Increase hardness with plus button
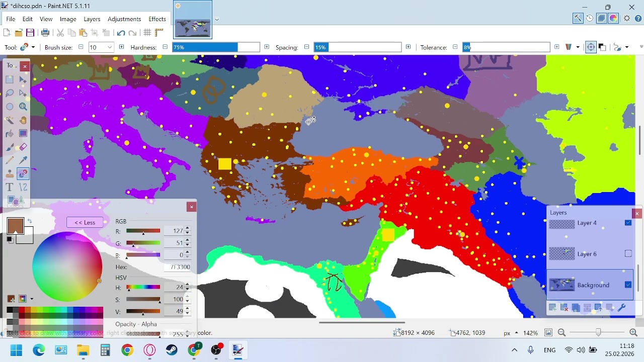644x362 pixels. coord(267,47)
